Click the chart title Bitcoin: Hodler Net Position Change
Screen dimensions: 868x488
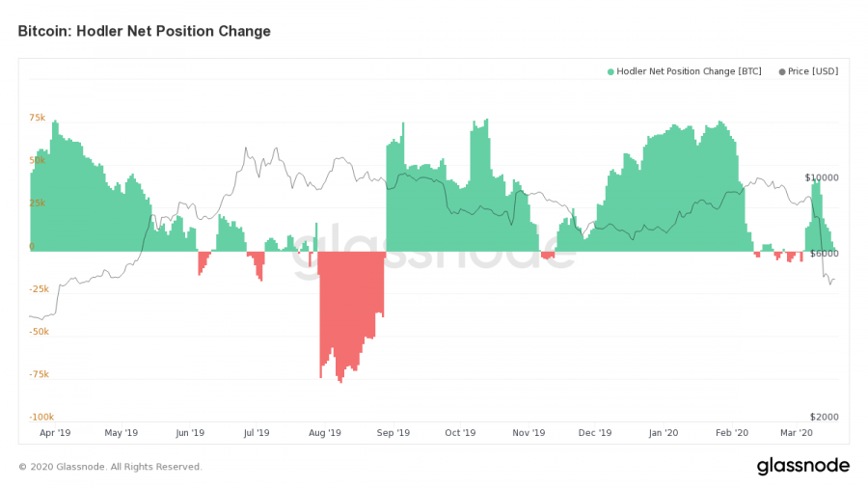pos(145,31)
